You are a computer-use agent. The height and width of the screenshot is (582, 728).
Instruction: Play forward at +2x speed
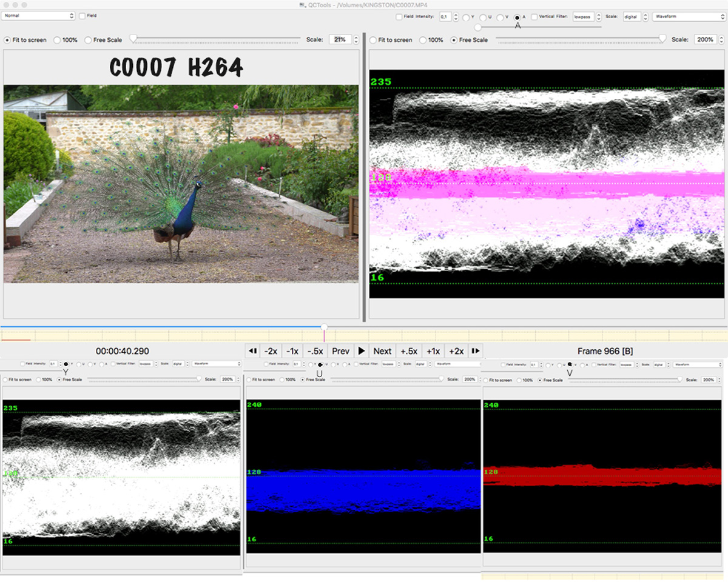coord(456,350)
